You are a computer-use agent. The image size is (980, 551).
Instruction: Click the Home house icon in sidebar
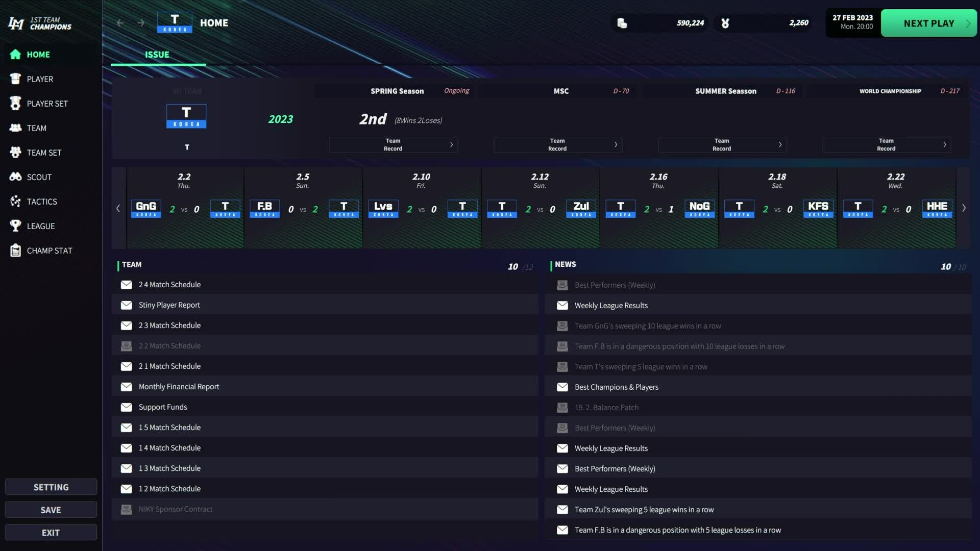[x=15, y=55]
